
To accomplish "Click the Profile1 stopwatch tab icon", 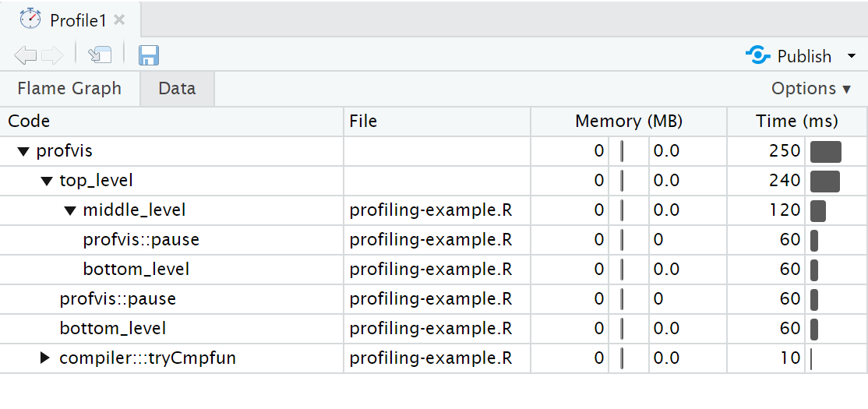I will 30,19.
